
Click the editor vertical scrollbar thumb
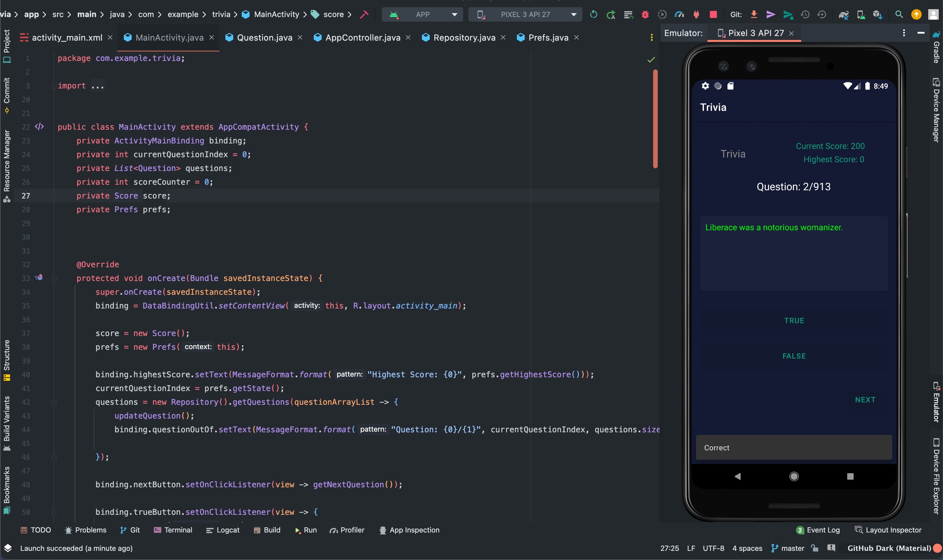click(x=655, y=119)
